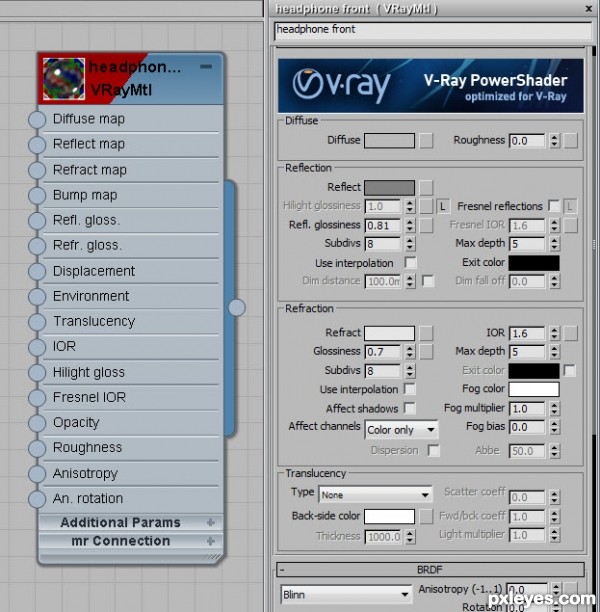Click the headphone material preview sphere thumbnail

64,78
